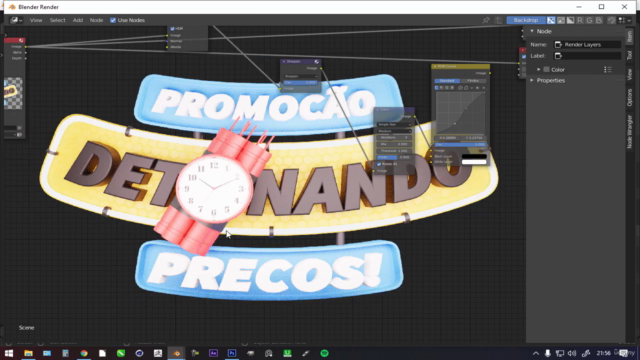Open After Effects from the taskbar

coord(213,353)
